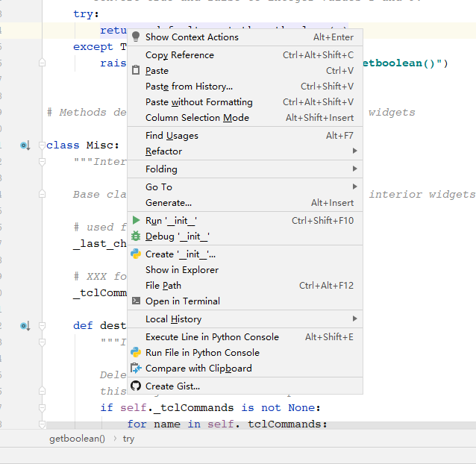Select Copy Reference from context menu
The height and width of the screenshot is (464, 476).
coord(245,55)
